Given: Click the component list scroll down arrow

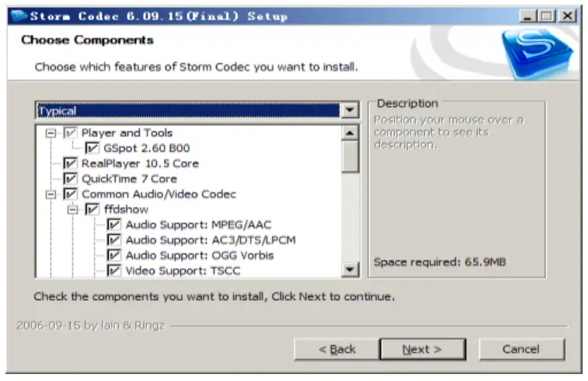Looking at the screenshot, I should tap(350, 270).
